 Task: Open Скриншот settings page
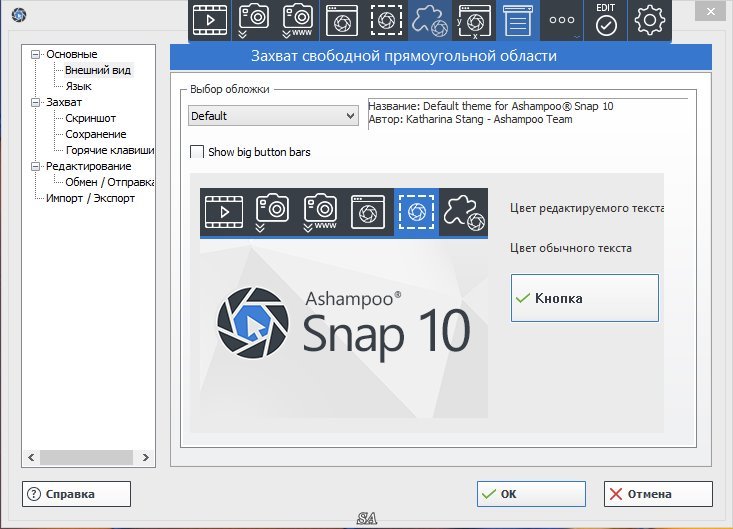tap(90, 118)
